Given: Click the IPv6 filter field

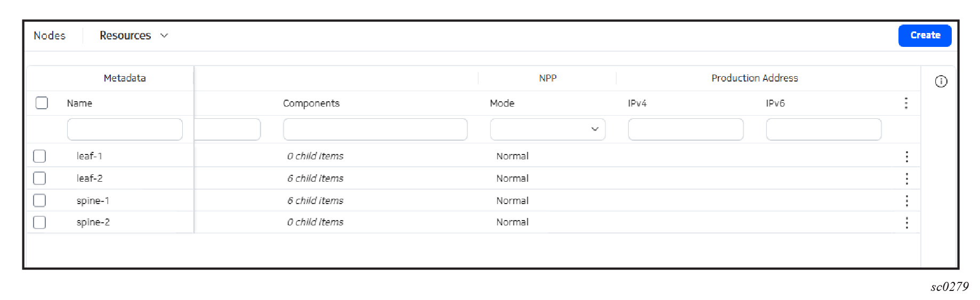Looking at the screenshot, I should pyautogui.click(x=824, y=129).
